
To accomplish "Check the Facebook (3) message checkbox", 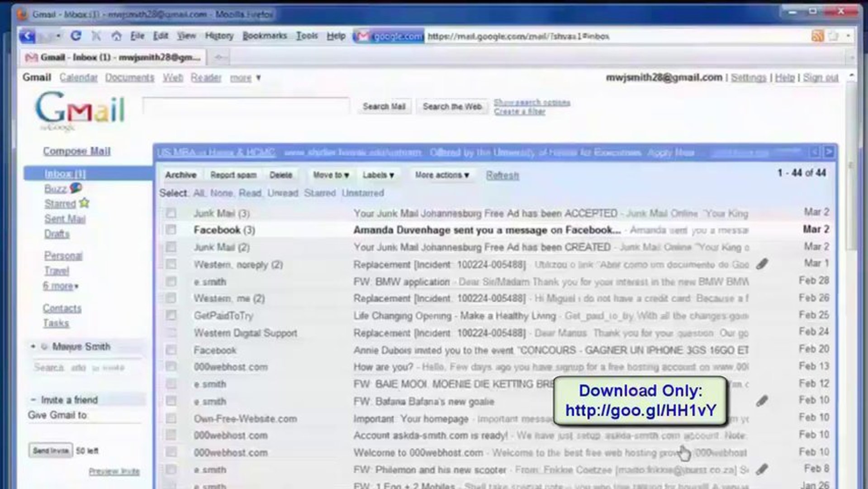I will click(x=171, y=230).
